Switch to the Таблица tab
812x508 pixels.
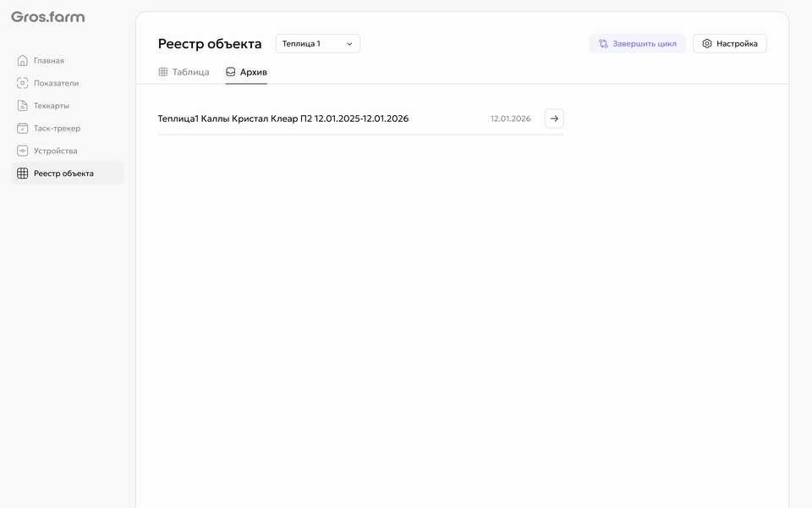click(184, 72)
